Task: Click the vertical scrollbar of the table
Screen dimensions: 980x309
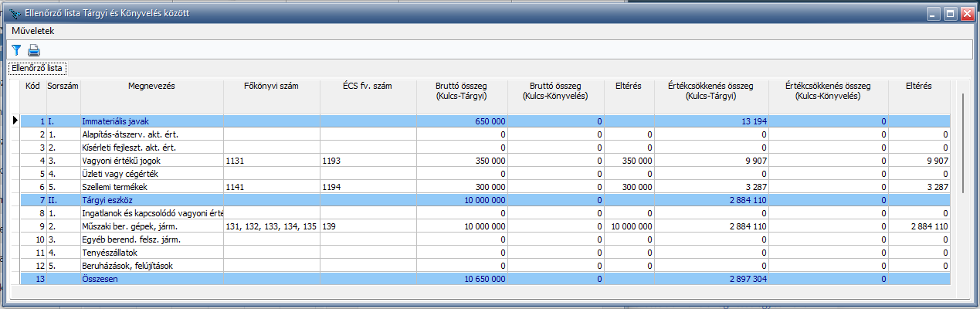Action: pyautogui.click(x=962, y=142)
